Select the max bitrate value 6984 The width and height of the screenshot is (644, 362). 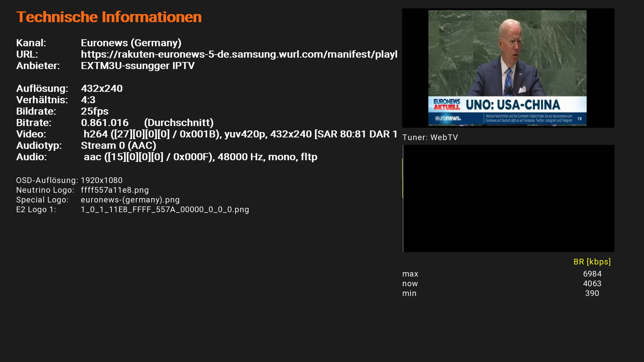[592, 274]
